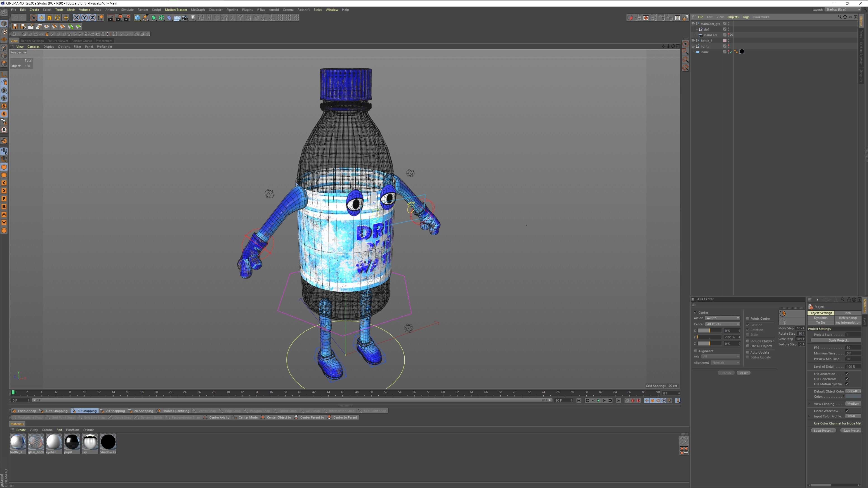Toggle the Center checkbox in Axis Center
Viewport: 868px width, 488px height.
(696, 312)
